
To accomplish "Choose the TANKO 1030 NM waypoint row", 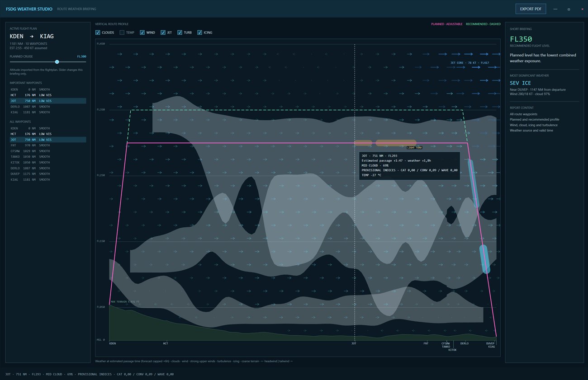I will [x=48, y=157].
